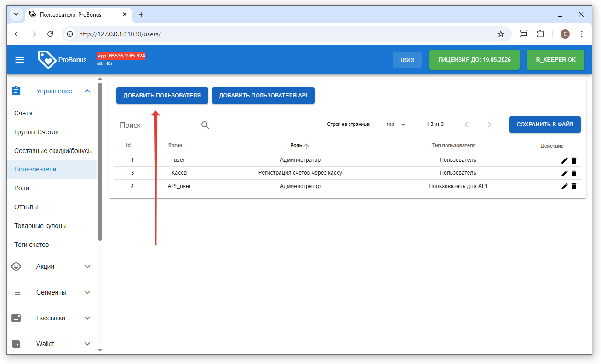Delete the API_user entry
601x364 pixels.
tap(573, 186)
